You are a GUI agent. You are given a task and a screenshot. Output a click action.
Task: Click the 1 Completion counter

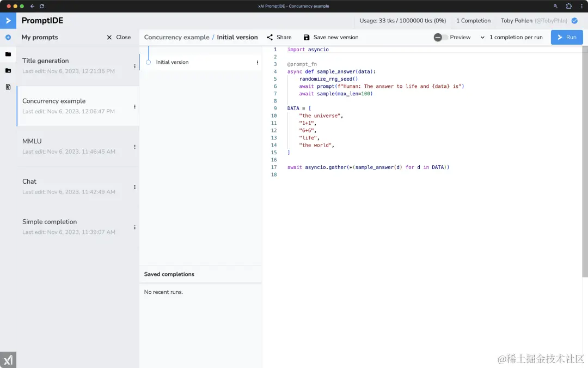(x=473, y=21)
